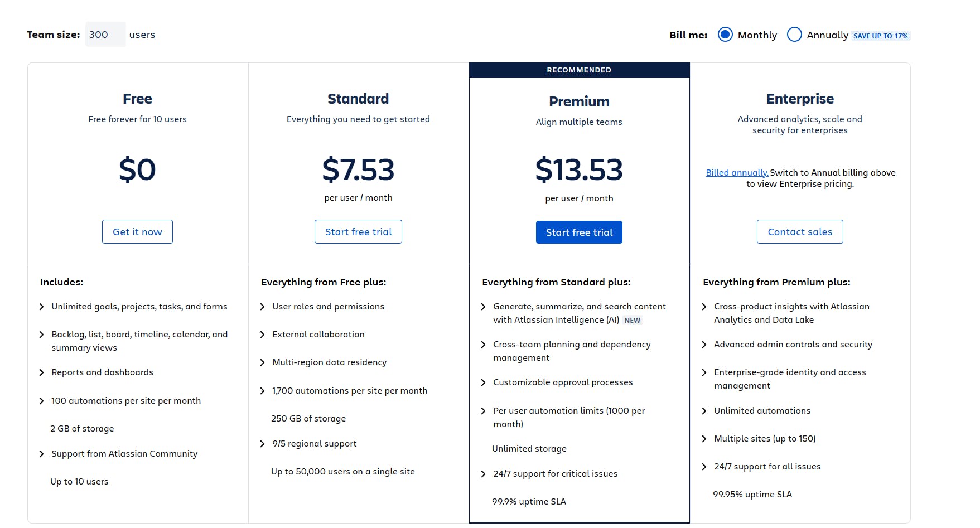Click the team size input field

pos(105,34)
